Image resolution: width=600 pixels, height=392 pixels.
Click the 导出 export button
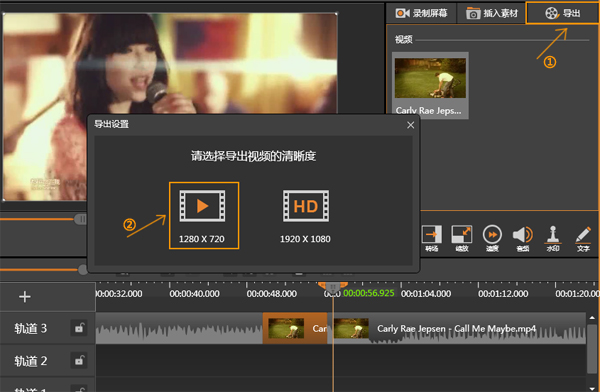coord(562,13)
